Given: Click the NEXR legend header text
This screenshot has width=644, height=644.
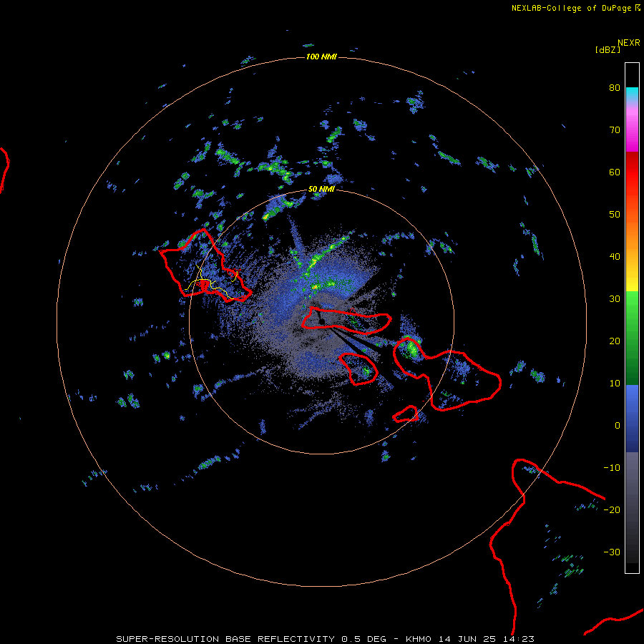Looking at the screenshot, I should 629,43.
